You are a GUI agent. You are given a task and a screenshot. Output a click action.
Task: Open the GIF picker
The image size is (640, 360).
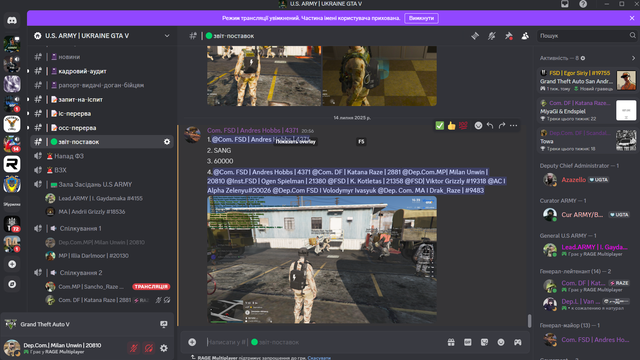[x=468, y=342]
